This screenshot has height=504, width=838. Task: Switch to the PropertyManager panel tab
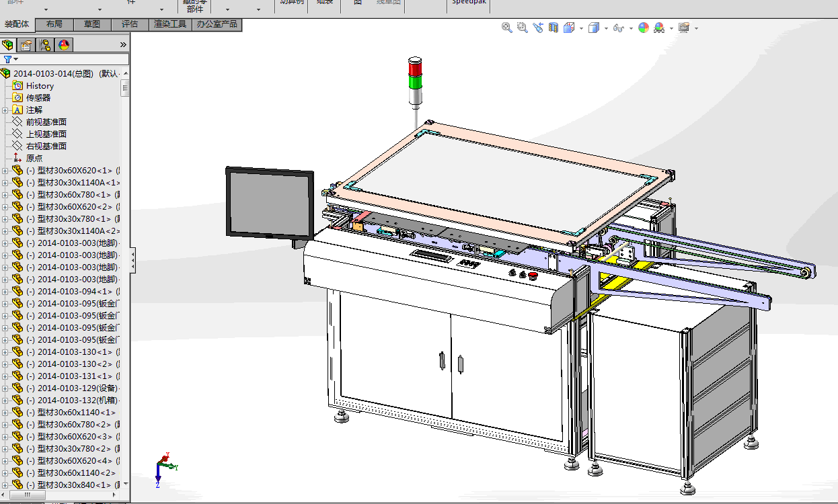(26, 45)
